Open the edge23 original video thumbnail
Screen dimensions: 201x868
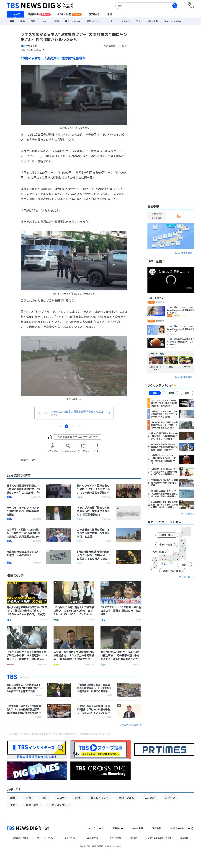(x=171, y=360)
